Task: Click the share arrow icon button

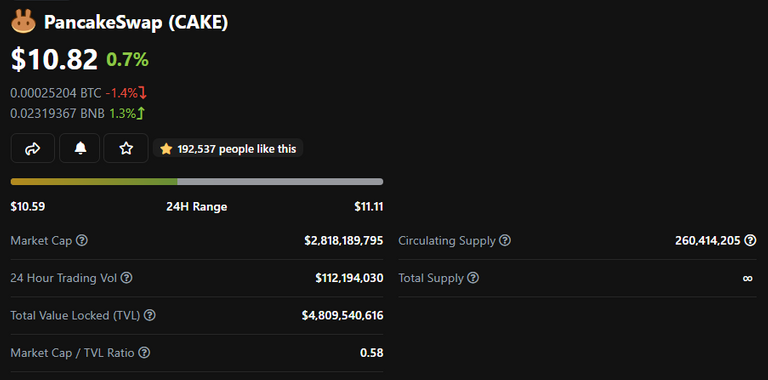Action: (x=32, y=148)
